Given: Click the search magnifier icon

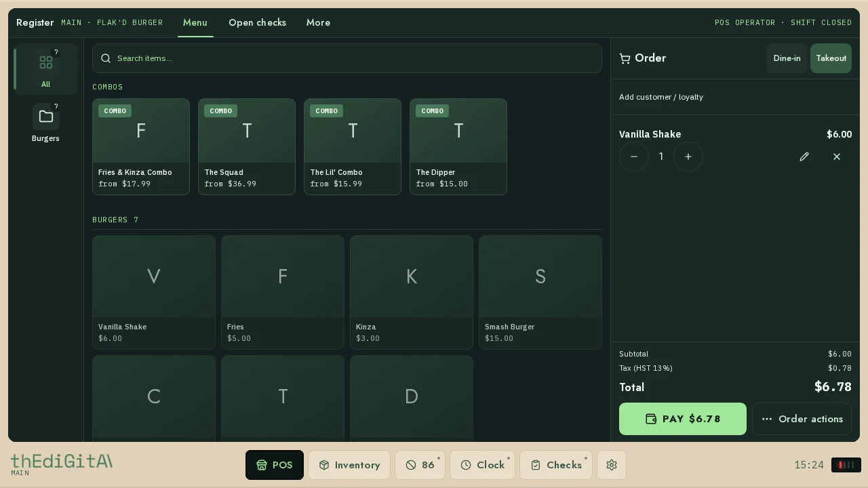Looking at the screenshot, I should 106,58.
